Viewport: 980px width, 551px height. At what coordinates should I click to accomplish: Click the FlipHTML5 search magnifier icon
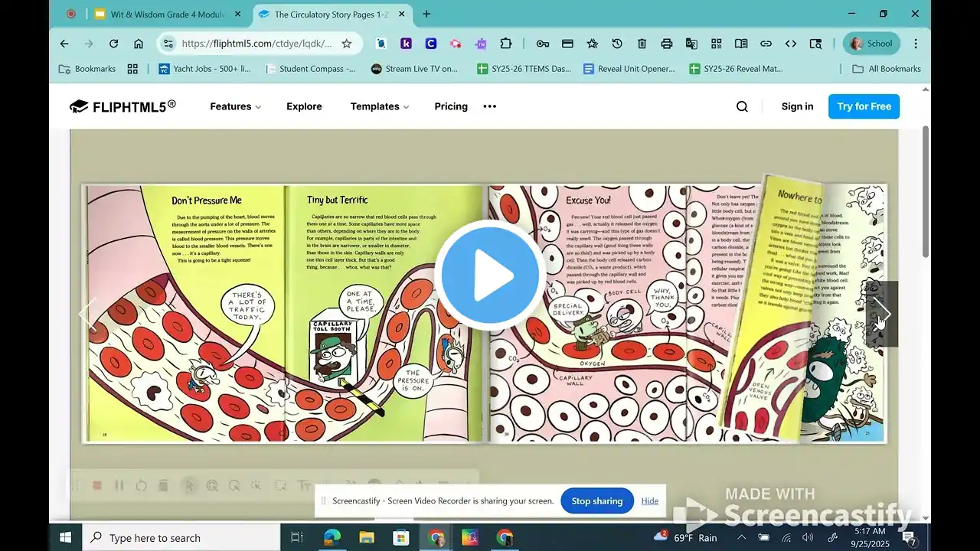coord(742,106)
